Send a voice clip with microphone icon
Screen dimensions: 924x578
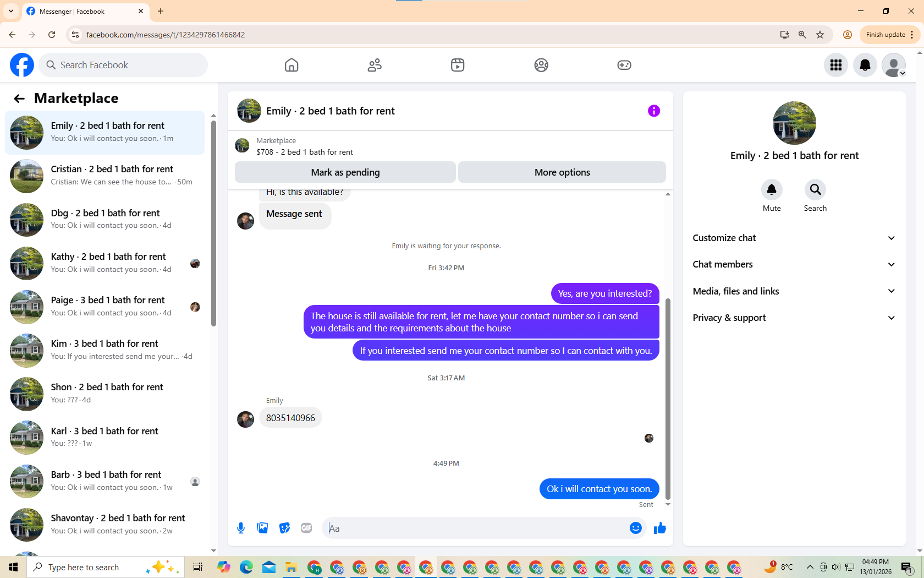241,528
